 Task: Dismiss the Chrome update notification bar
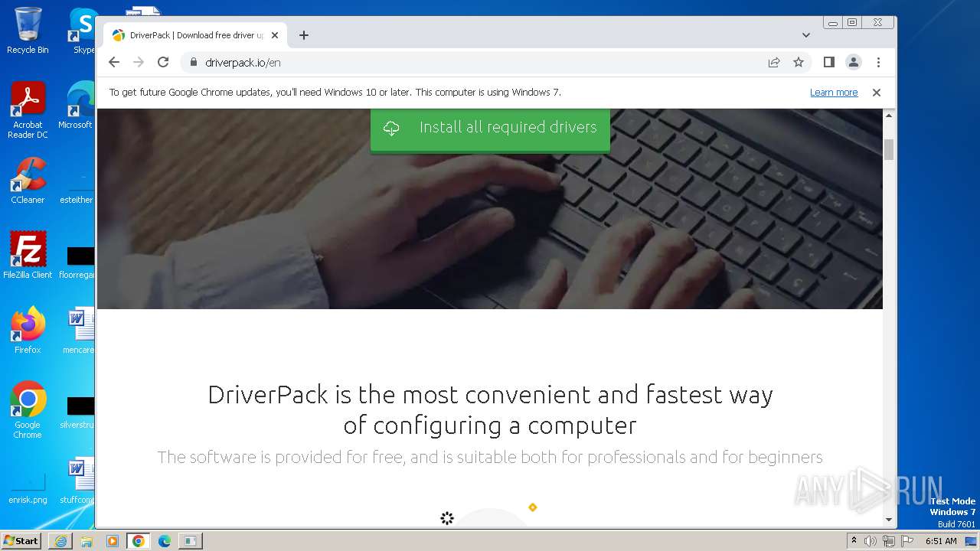[x=877, y=92]
